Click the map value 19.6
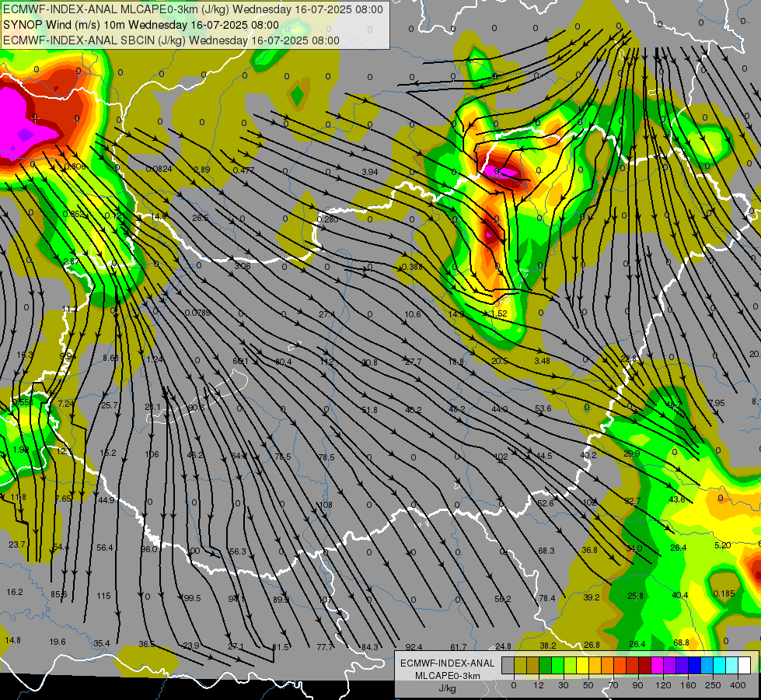Screen dimensions: 761x700 click(x=58, y=642)
